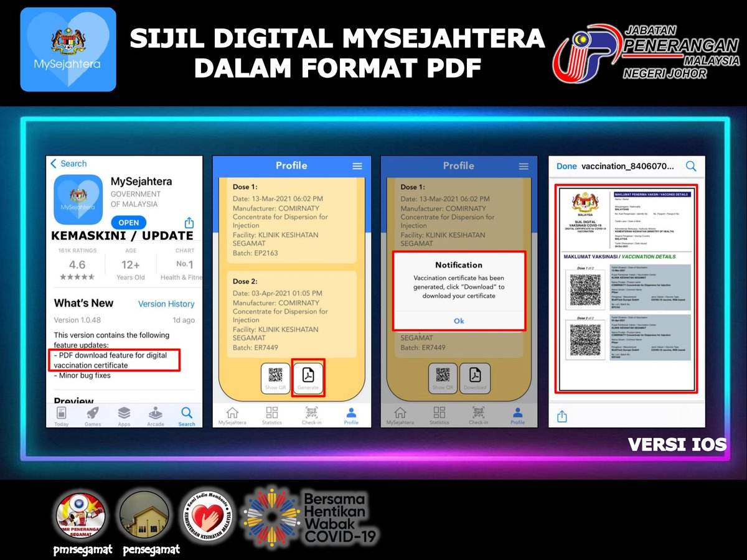Tap the share icon below the PDF certificate
Viewport: 747px width, 560px height.
(562, 416)
